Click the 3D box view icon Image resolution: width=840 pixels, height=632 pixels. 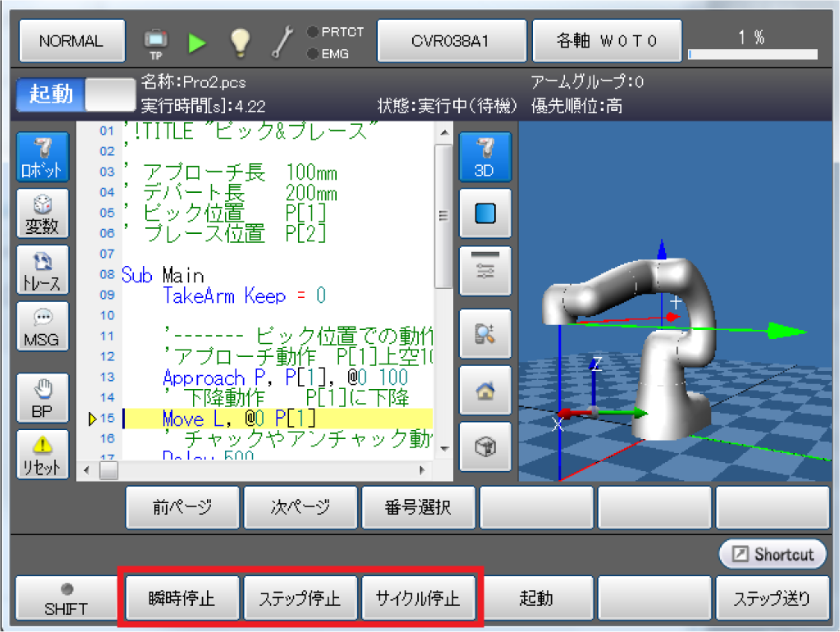[x=484, y=447]
